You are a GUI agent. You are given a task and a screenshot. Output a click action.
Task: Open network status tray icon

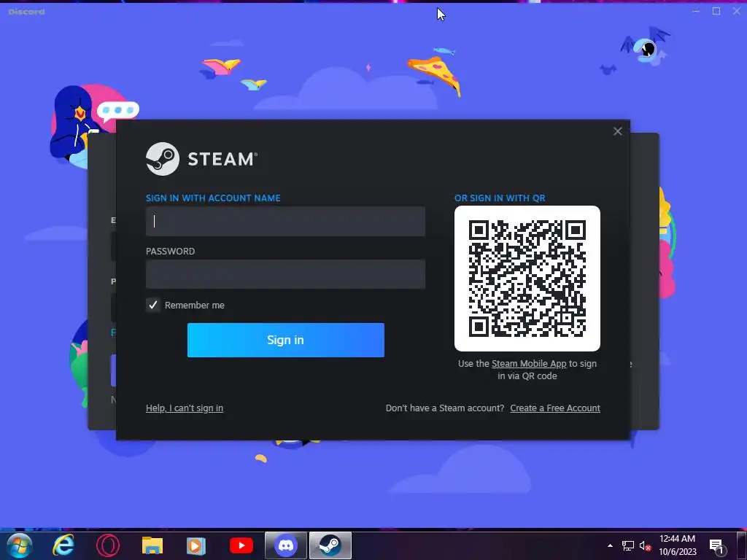pyautogui.click(x=628, y=545)
